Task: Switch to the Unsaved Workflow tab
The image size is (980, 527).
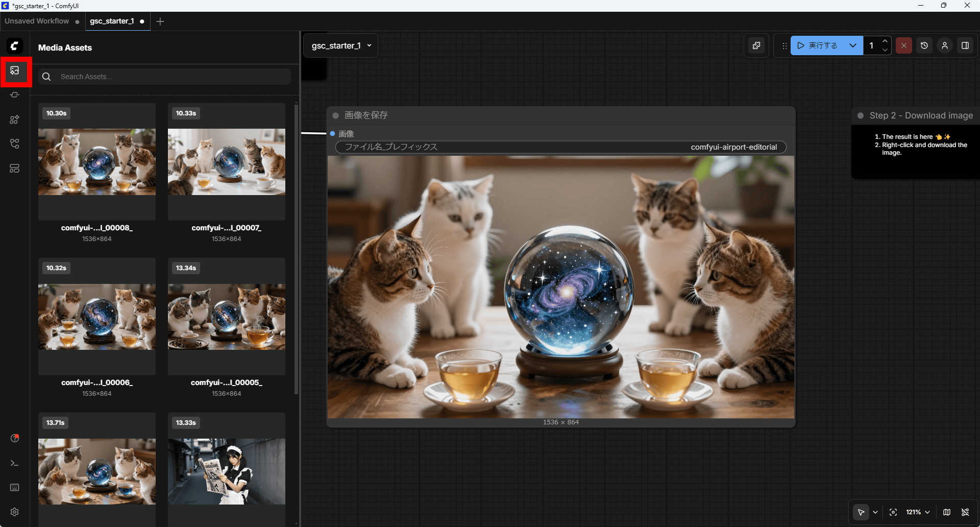Action: click(37, 21)
